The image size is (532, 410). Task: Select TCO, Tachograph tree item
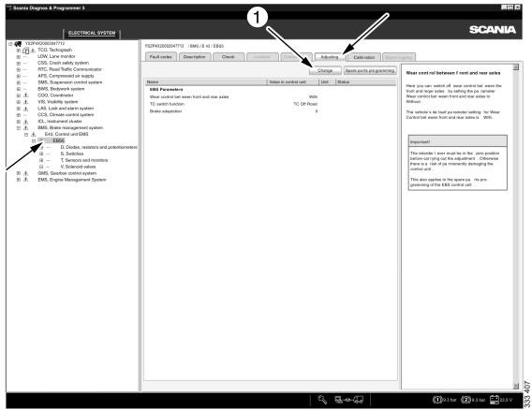[54, 50]
